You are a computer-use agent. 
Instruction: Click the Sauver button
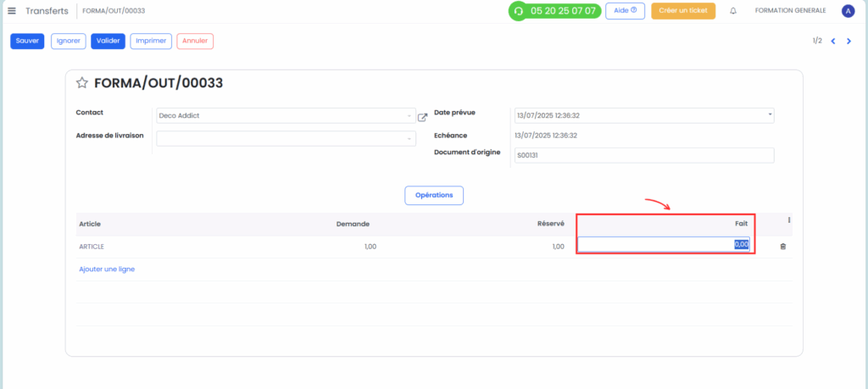[x=27, y=41]
